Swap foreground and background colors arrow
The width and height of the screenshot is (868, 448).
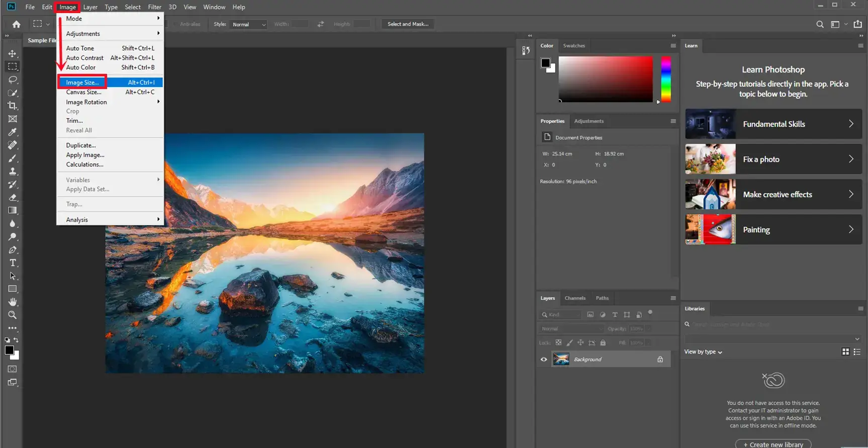[16, 340]
